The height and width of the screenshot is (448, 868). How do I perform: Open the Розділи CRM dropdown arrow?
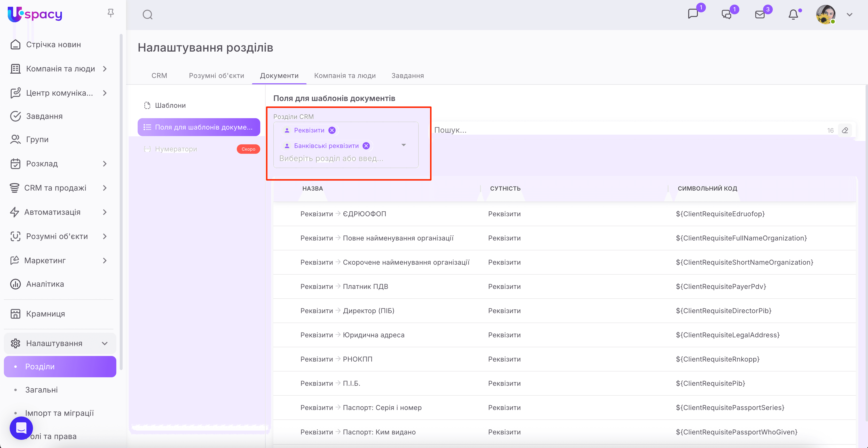click(404, 145)
